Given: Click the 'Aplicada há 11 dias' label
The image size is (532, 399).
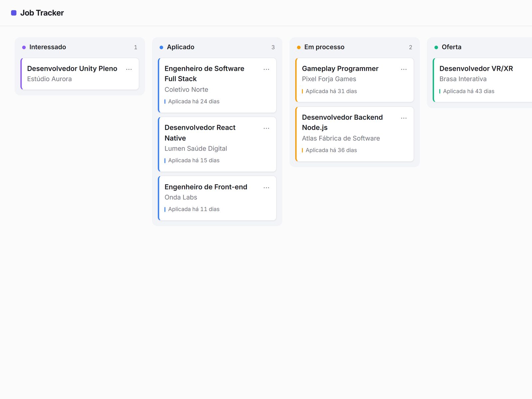Looking at the screenshot, I should tap(194, 209).
